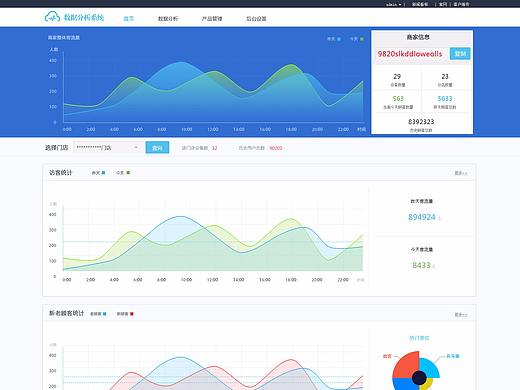Image resolution: width=520 pixels, height=390 pixels.
Task: Click the 8433 today traffic value
Action: click(421, 265)
